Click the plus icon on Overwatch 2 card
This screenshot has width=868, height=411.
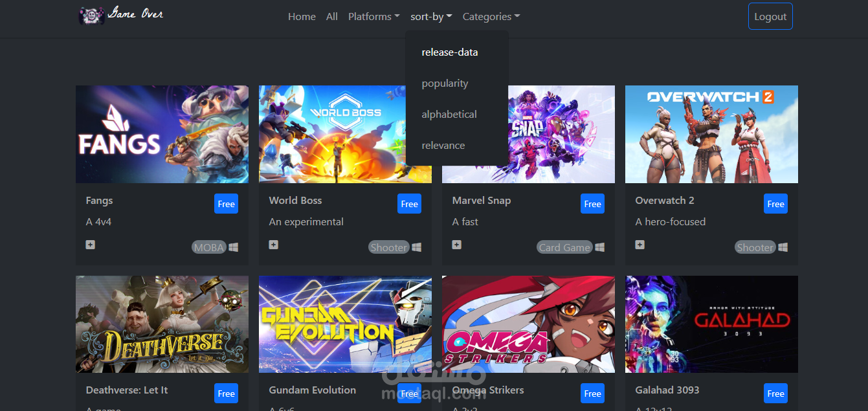(640, 245)
